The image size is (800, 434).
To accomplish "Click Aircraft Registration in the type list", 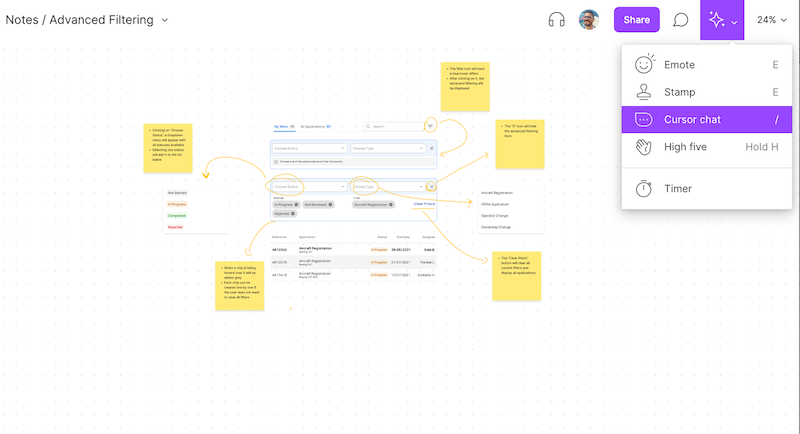I will coord(497,193).
